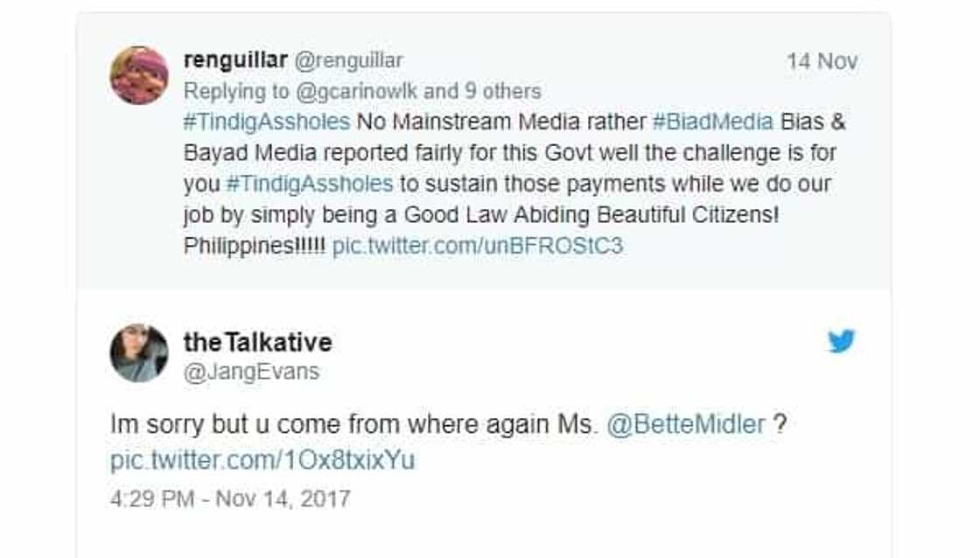Click the Twitter bird icon
This screenshot has width=980, height=558.
tap(841, 341)
